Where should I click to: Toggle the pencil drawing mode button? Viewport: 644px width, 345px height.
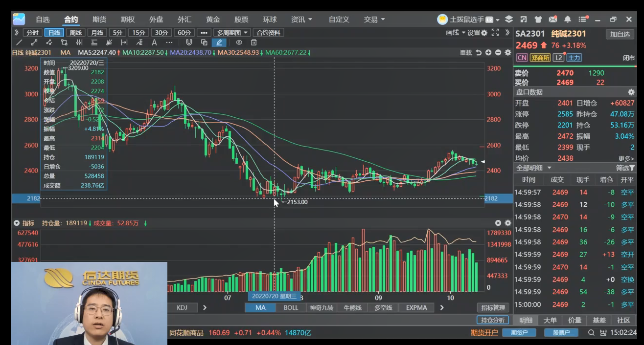click(x=219, y=43)
